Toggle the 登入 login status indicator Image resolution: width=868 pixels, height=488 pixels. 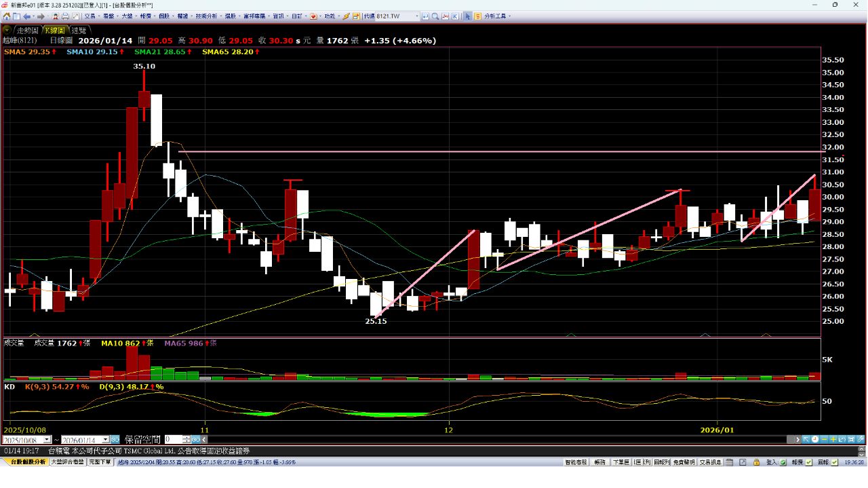click(x=783, y=462)
